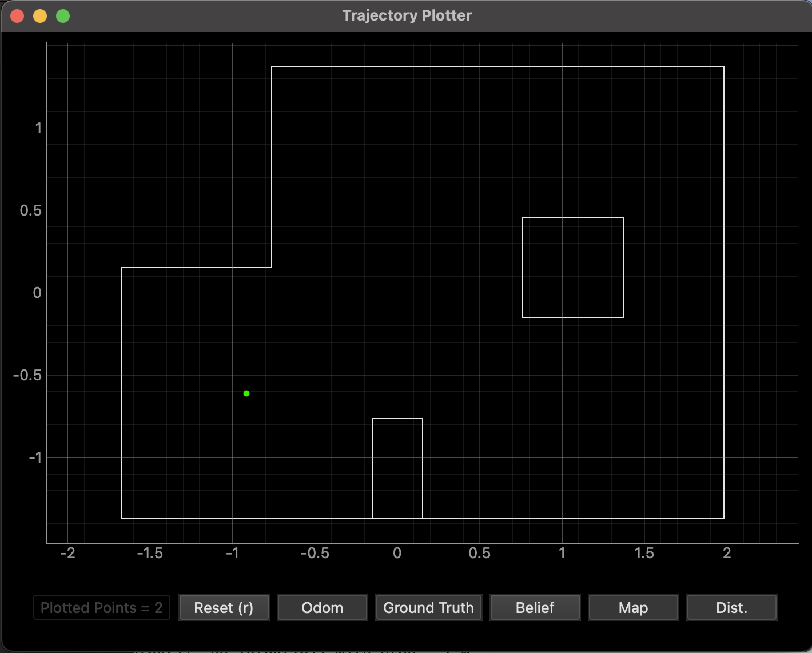812x653 pixels.
Task: Toggle the Belief plot button
Action: 535,607
